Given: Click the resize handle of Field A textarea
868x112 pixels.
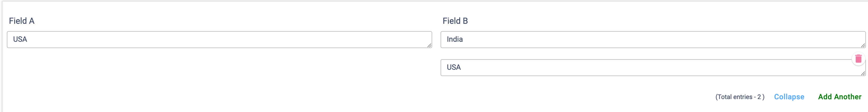Looking at the screenshot, I should [x=429, y=45].
